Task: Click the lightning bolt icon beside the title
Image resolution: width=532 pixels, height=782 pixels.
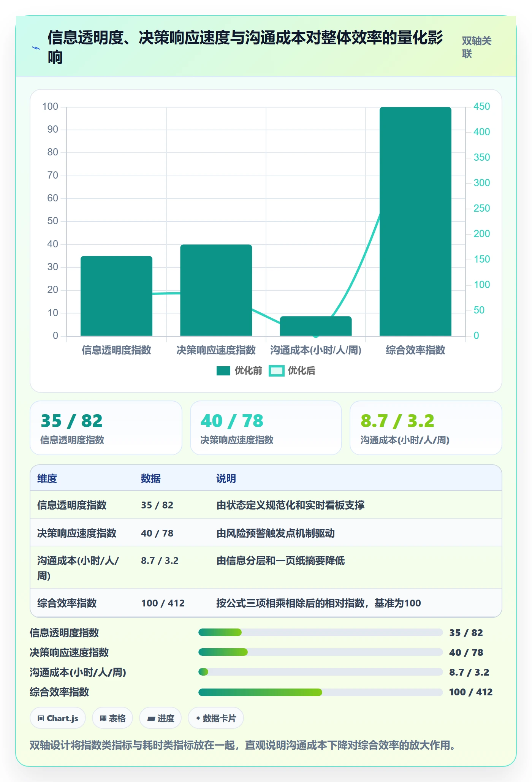Action: click(x=36, y=48)
